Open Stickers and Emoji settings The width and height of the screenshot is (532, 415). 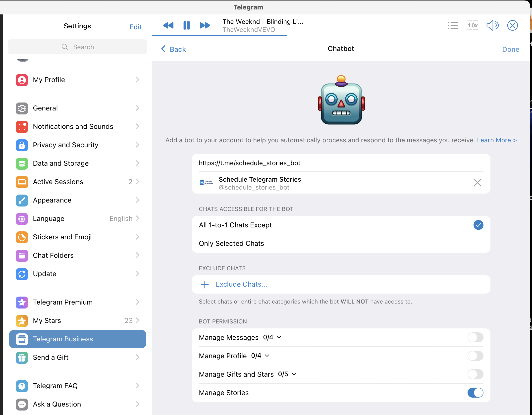pos(78,237)
